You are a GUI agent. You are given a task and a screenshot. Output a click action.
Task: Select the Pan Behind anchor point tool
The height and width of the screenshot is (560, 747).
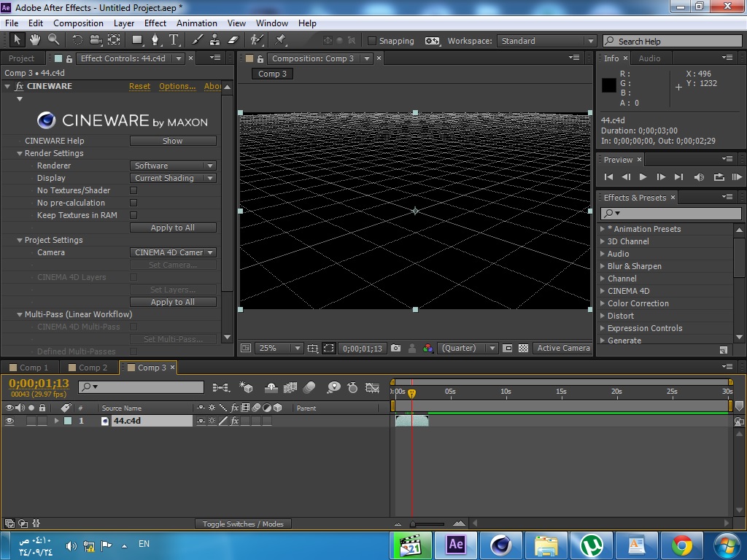point(114,40)
